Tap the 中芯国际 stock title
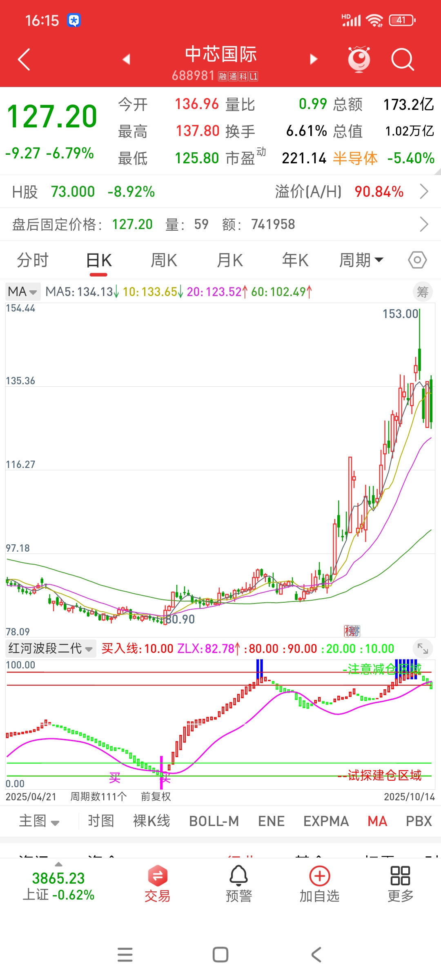The image size is (441, 980). [221, 54]
